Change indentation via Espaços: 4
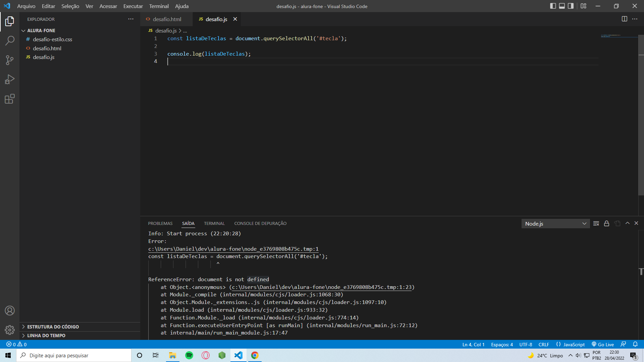644x362 pixels. click(x=502, y=345)
